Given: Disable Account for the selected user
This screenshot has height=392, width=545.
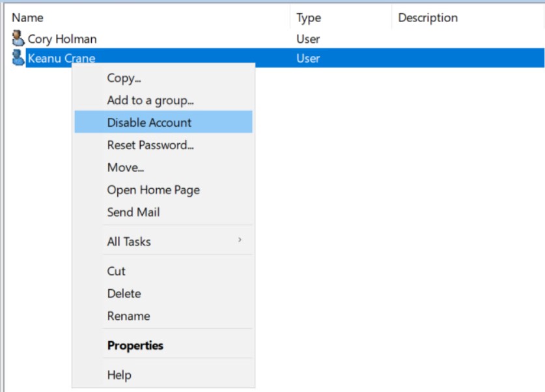Looking at the screenshot, I should coord(149,122).
